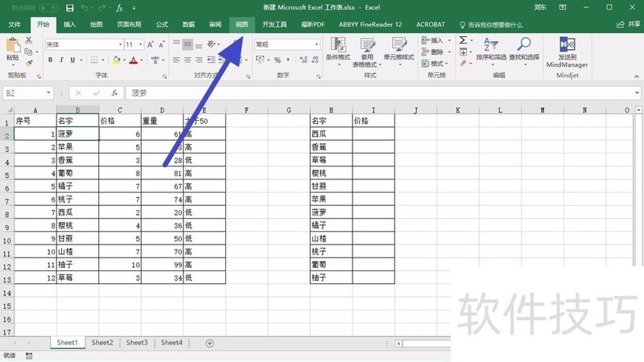The width and height of the screenshot is (644, 362).
Task: Toggle the AutoSave (自动保存) switch
Action: click(x=48, y=8)
